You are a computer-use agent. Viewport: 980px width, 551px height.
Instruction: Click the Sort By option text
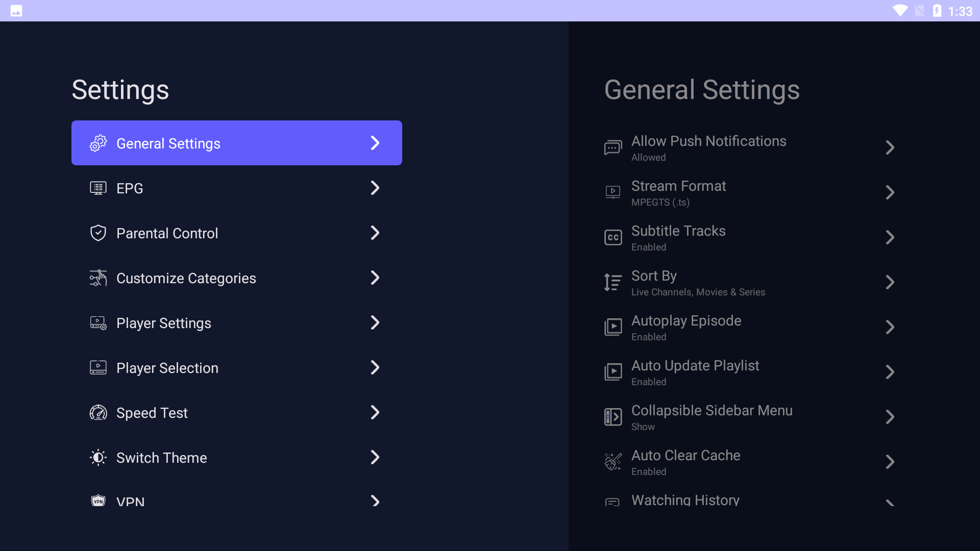click(654, 276)
